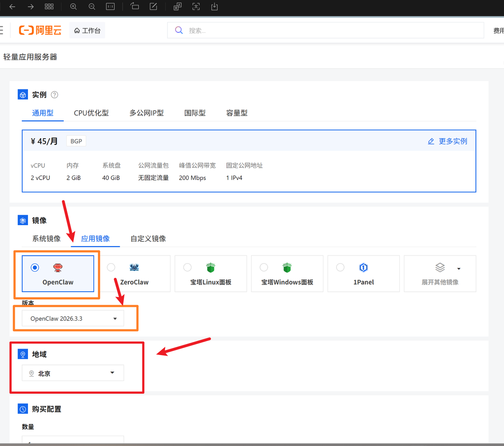Click the blue 购买配置 clock icon
The height and width of the screenshot is (446, 504).
(x=23, y=409)
